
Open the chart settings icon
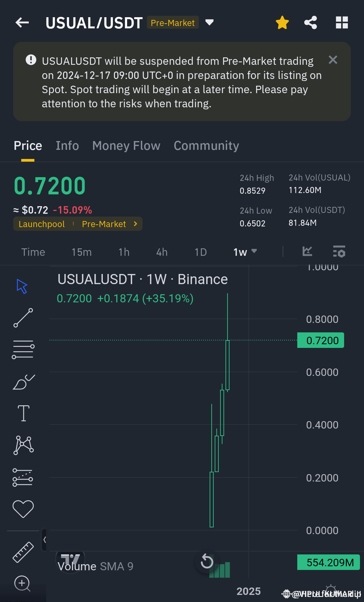[339, 252]
